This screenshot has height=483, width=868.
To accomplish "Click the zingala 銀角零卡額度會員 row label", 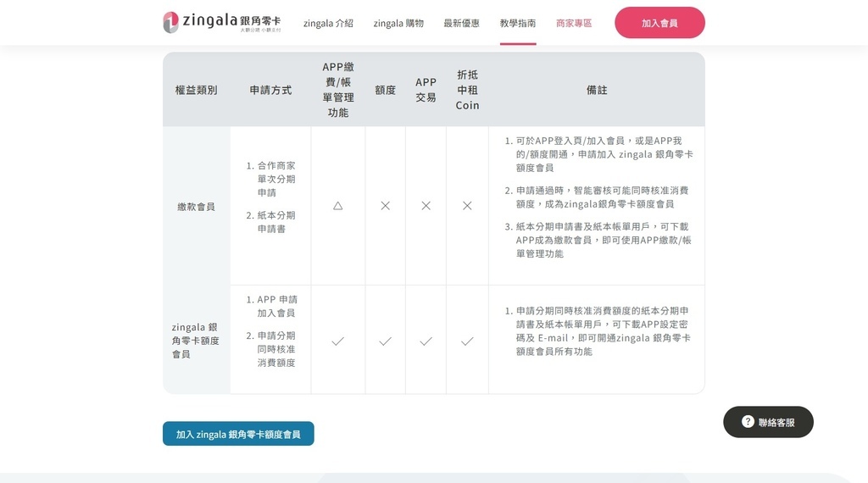I will (196, 341).
